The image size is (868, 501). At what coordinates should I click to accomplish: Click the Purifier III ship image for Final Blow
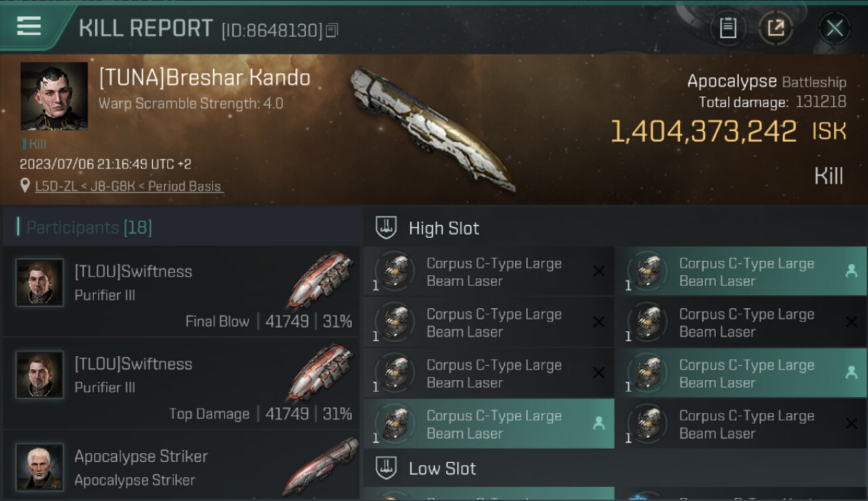321,279
